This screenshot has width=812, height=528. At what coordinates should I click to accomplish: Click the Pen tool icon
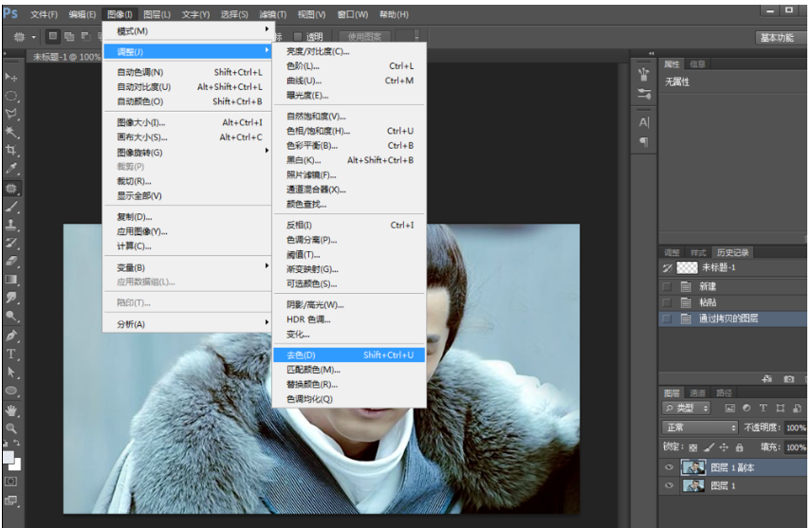pos(11,336)
